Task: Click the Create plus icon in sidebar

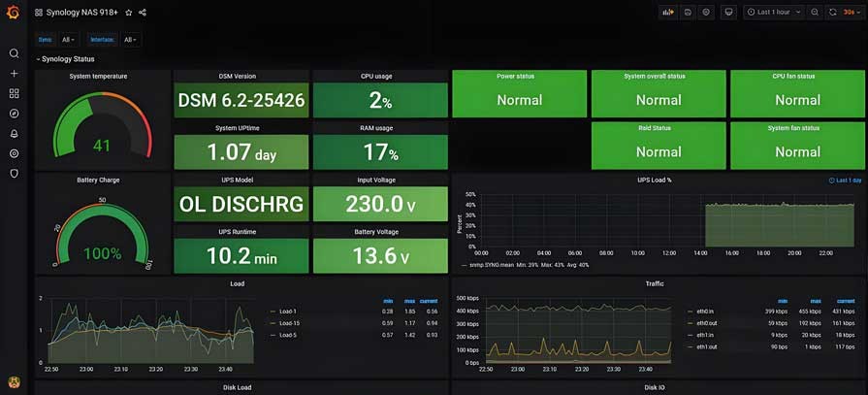Action: pyautogui.click(x=14, y=74)
